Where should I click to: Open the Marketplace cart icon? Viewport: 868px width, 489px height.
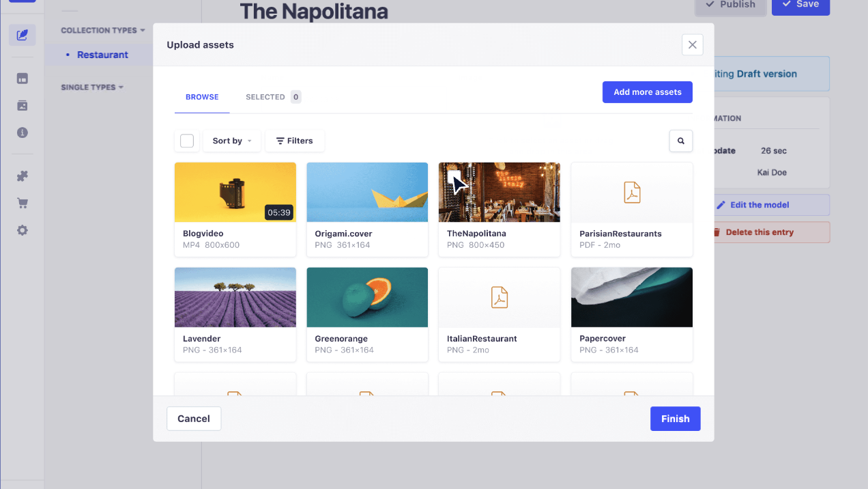click(23, 203)
